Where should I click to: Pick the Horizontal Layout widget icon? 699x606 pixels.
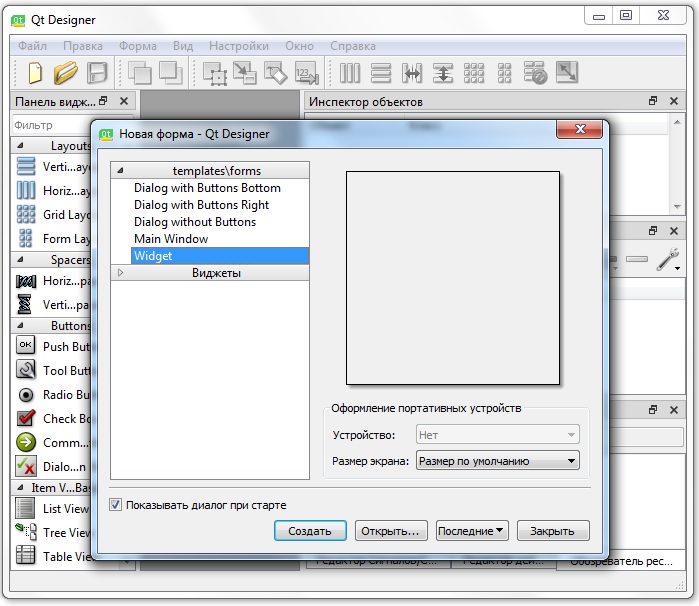(x=26, y=190)
